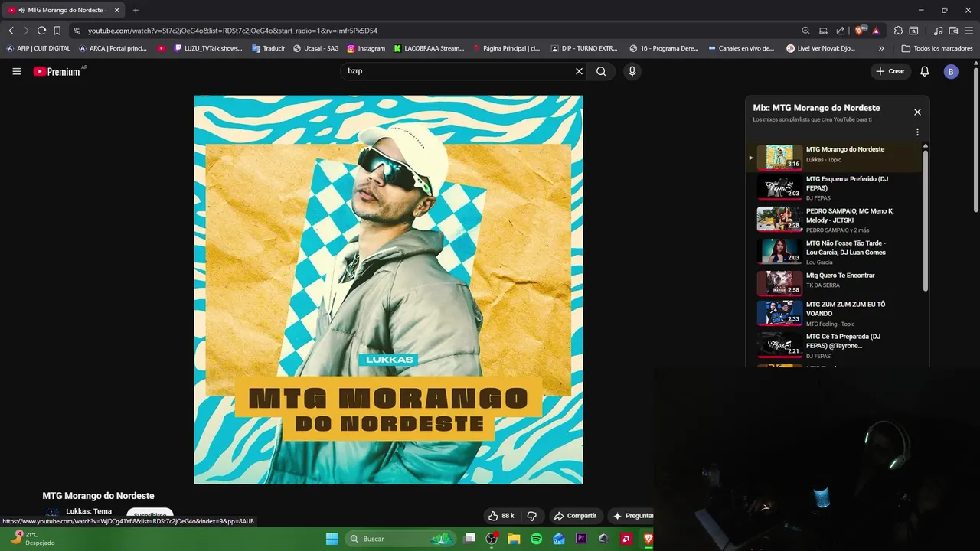The height and width of the screenshot is (551, 980).
Task: Click the address bar URL
Action: tap(233, 31)
